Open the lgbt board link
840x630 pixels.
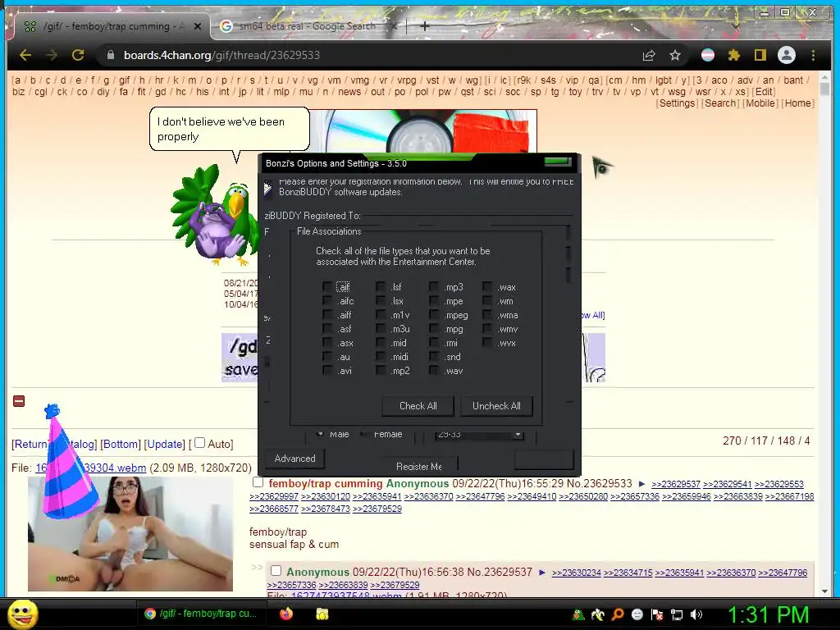[x=663, y=80]
